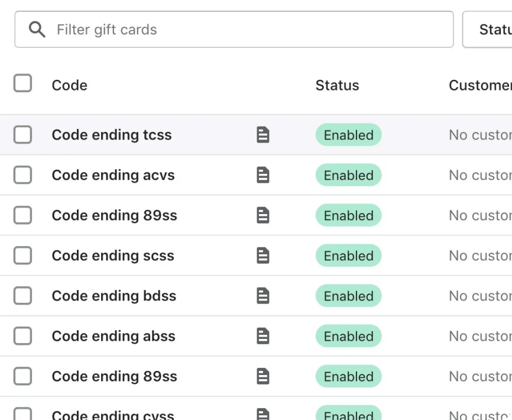Click Enabled badge on the acvs row
512x420 pixels.
click(348, 175)
